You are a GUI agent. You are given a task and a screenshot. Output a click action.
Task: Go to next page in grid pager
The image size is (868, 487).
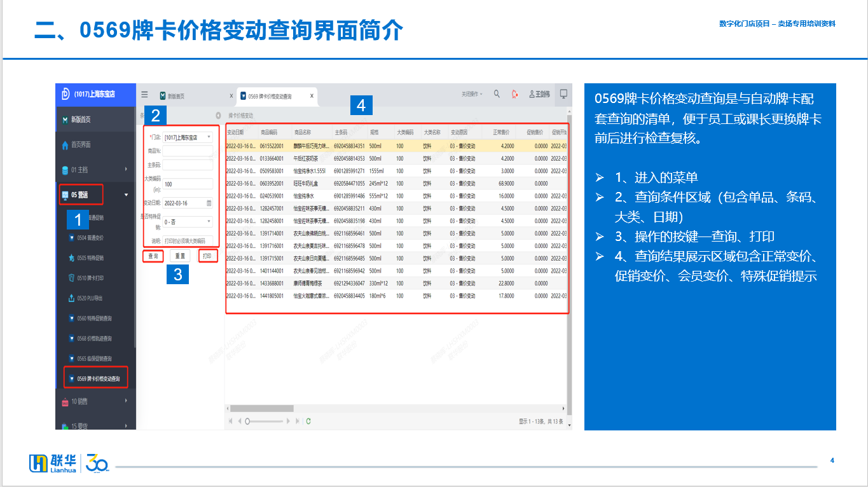pyautogui.click(x=288, y=421)
